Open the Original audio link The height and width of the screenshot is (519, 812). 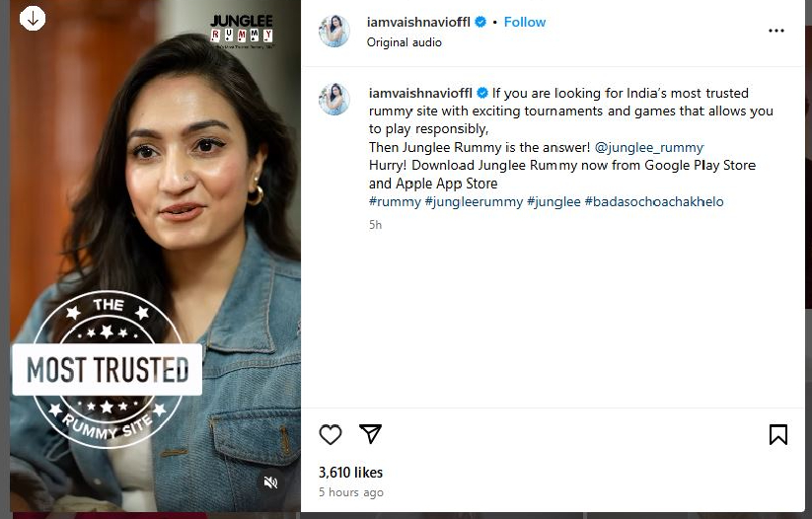tap(404, 42)
